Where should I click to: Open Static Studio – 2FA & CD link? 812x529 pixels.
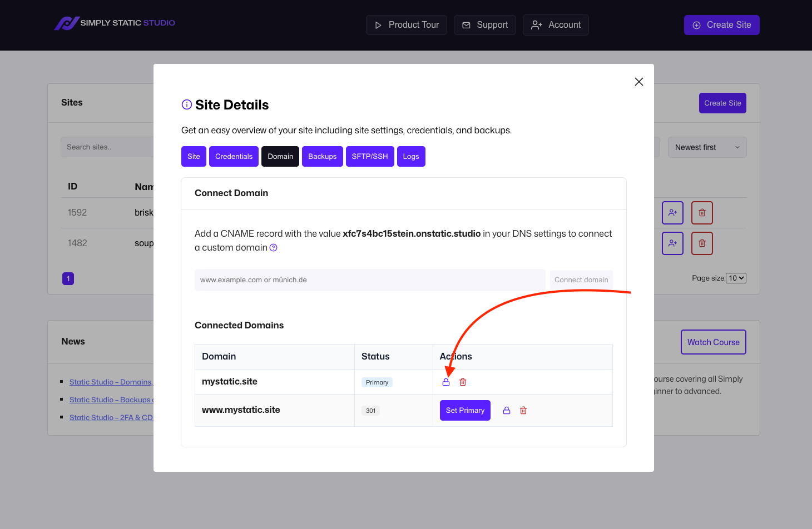(111, 418)
